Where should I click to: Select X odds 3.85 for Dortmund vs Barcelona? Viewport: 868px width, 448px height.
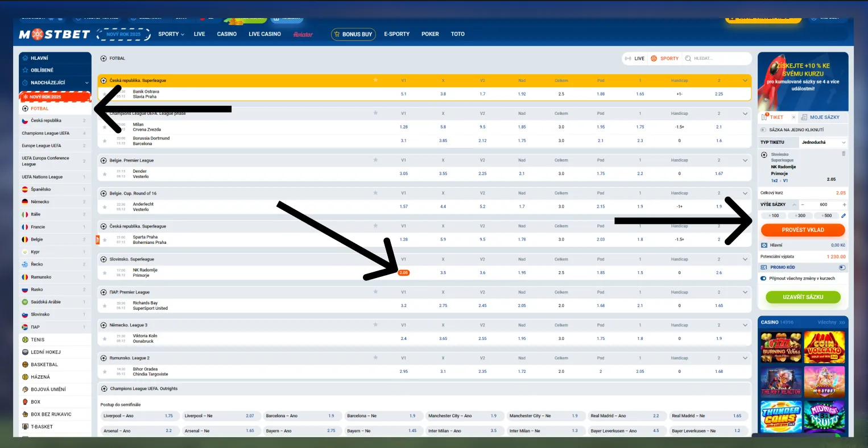pyautogui.click(x=443, y=140)
